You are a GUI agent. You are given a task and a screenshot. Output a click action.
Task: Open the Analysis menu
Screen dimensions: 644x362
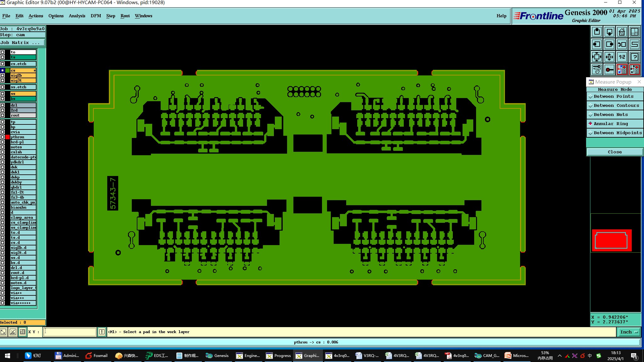click(77, 16)
